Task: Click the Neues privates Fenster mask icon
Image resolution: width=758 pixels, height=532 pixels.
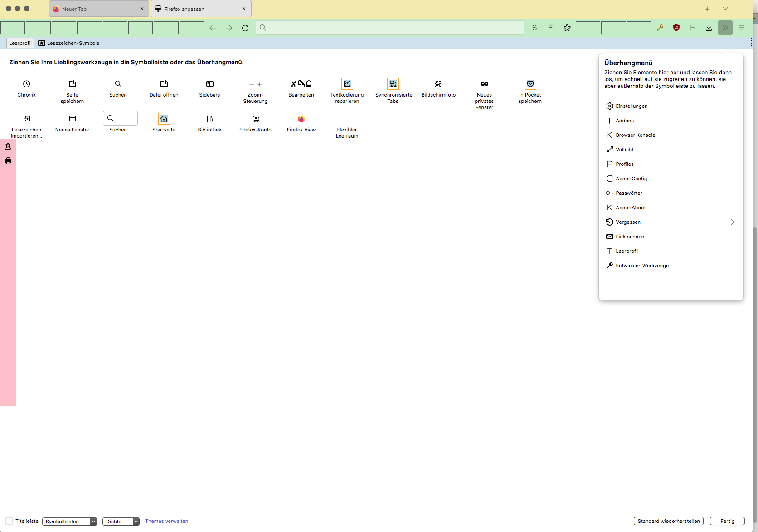Action: click(484, 84)
